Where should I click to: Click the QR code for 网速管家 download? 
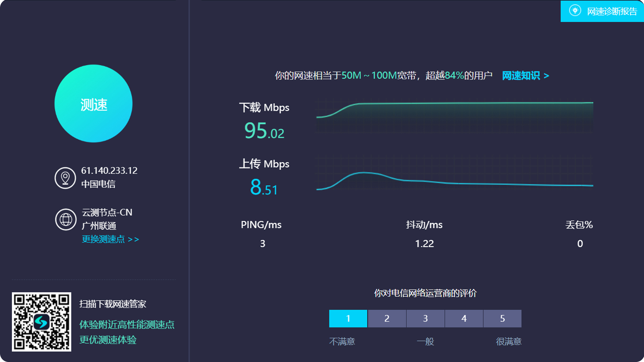(x=42, y=322)
